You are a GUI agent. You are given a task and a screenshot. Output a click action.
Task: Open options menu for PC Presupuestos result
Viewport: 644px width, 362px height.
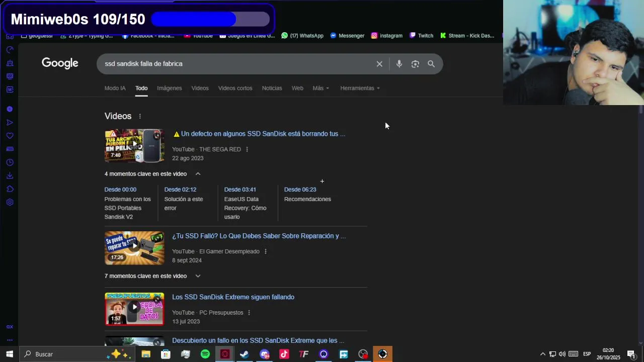click(x=249, y=313)
